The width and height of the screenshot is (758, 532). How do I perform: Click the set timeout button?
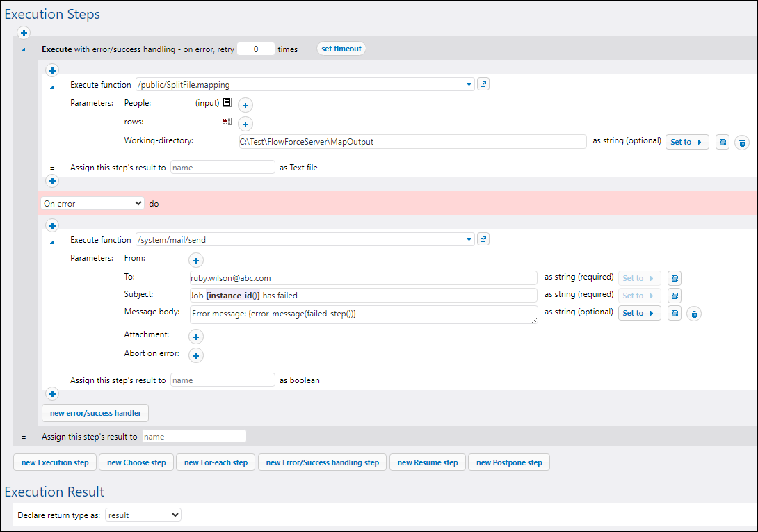[341, 49]
